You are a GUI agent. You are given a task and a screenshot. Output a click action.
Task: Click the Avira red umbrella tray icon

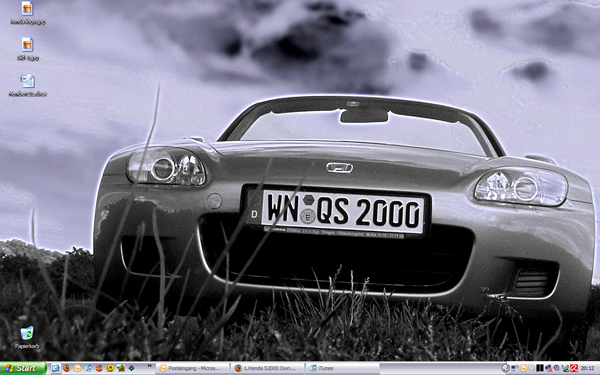coord(574,368)
